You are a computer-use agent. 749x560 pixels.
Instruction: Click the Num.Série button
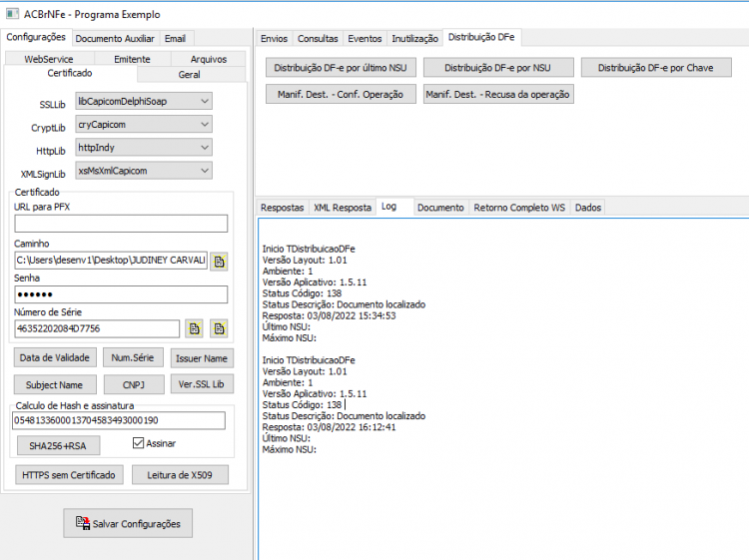tap(133, 357)
